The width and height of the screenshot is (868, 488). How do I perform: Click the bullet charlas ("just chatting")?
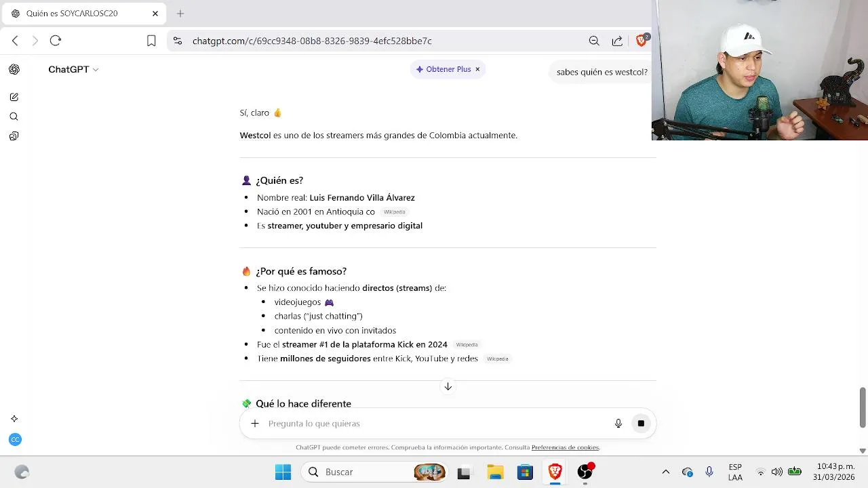point(318,316)
